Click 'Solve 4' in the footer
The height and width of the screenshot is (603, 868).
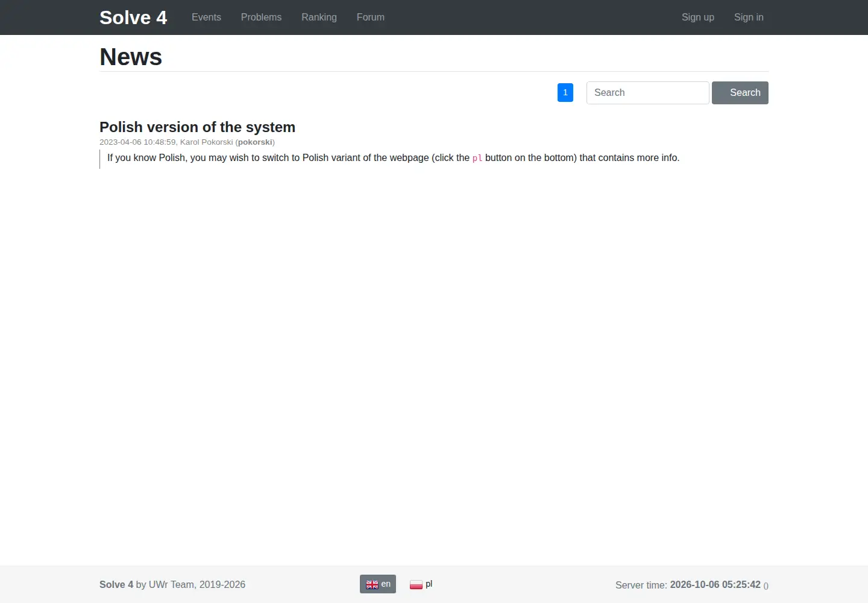click(x=116, y=585)
